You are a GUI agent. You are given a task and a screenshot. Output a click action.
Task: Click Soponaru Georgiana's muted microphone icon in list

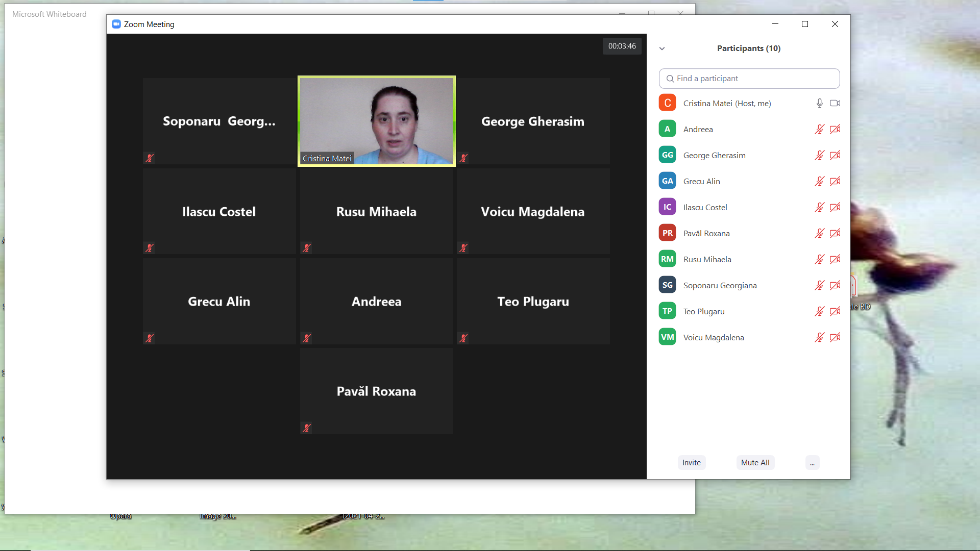click(x=819, y=285)
